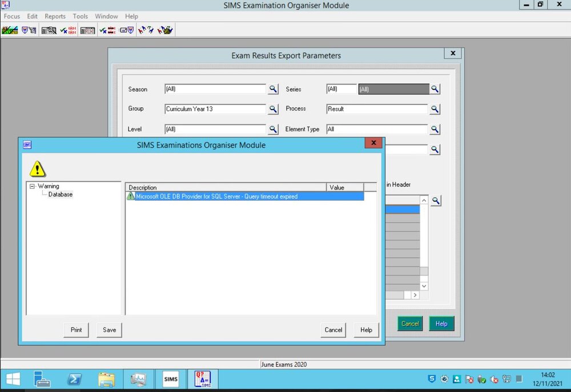Launch PowerShell from the taskbar
Screen dimensions: 571x392
tap(75, 379)
